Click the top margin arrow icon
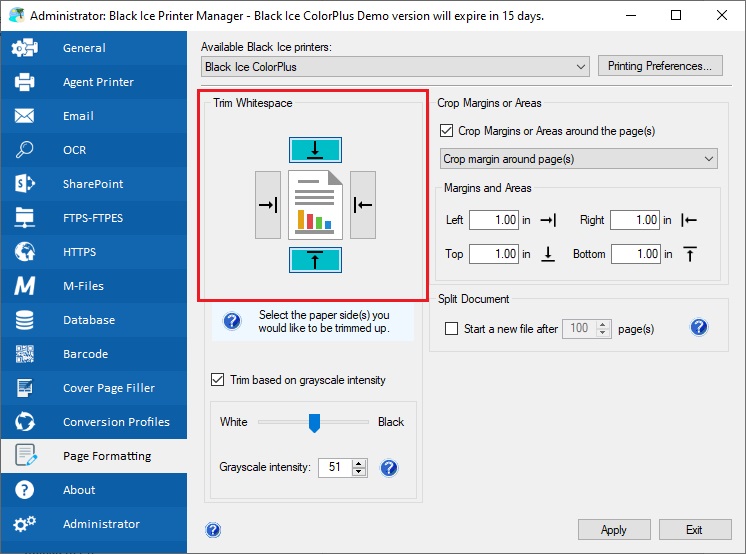 [548, 254]
